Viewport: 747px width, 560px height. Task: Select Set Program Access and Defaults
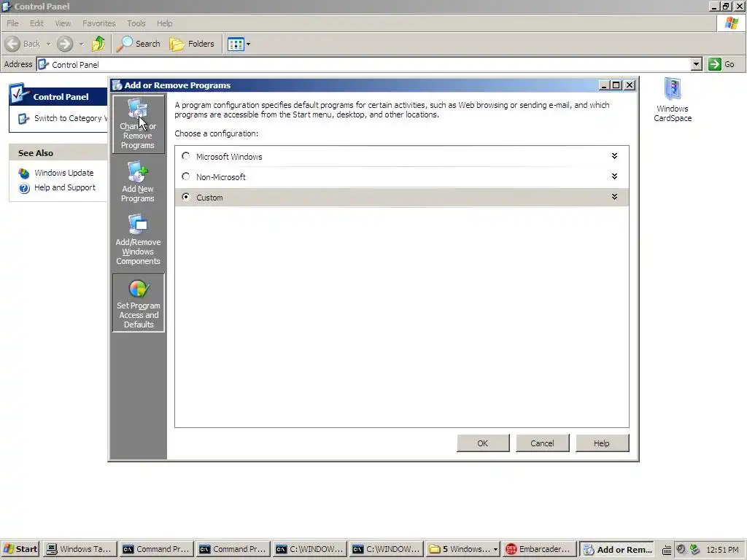[139, 303]
